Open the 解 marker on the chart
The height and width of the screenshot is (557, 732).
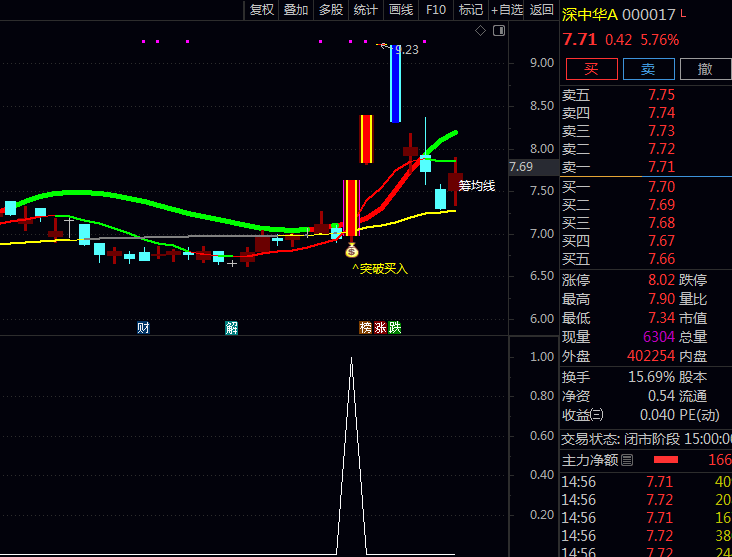click(232, 328)
